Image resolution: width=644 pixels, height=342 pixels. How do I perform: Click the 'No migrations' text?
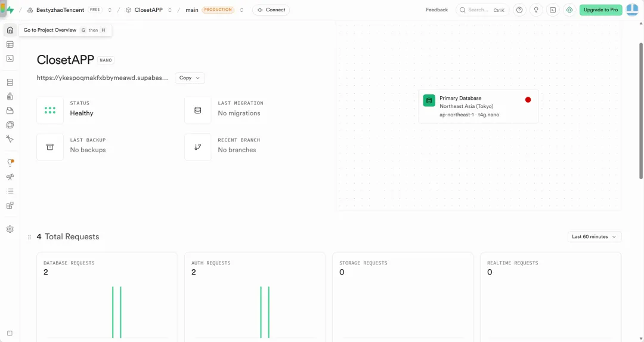(x=239, y=113)
